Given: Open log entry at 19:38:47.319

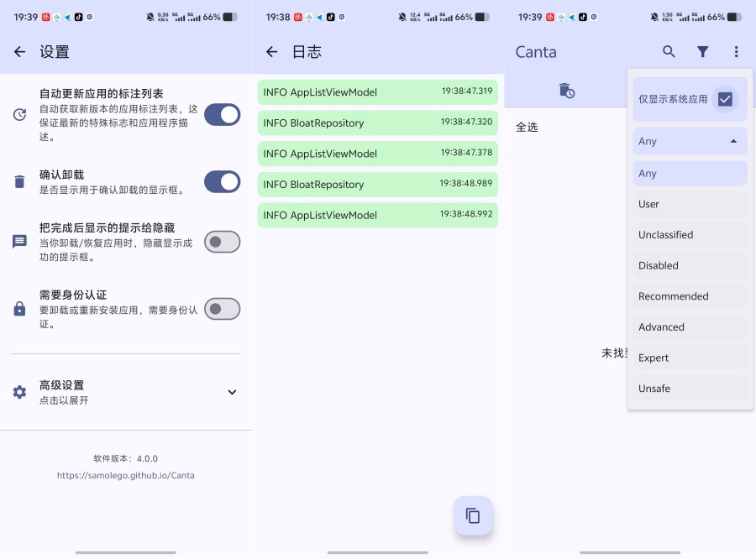Looking at the screenshot, I should [377, 92].
